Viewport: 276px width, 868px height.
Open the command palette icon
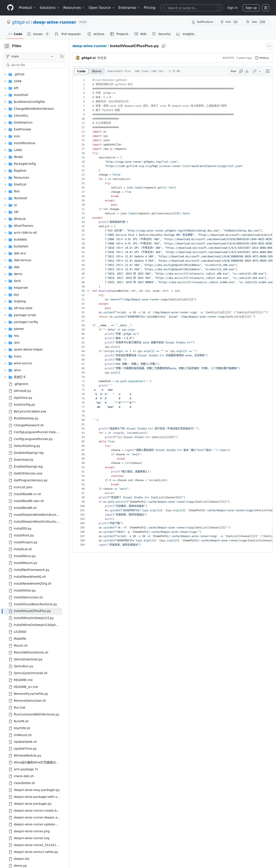pyautogui.click(x=265, y=7)
